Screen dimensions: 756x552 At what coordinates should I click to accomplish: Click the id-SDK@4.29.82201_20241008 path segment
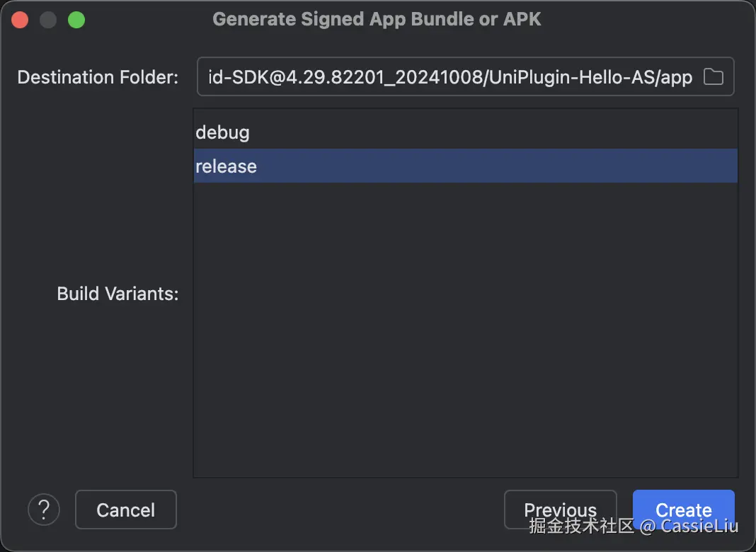coord(343,76)
